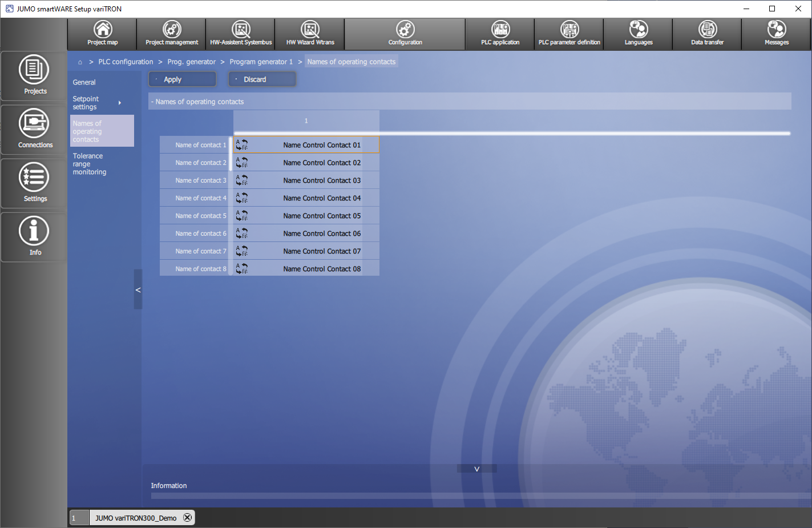
Task: Collapse the Information panel chevron
Action: [476, 469]
